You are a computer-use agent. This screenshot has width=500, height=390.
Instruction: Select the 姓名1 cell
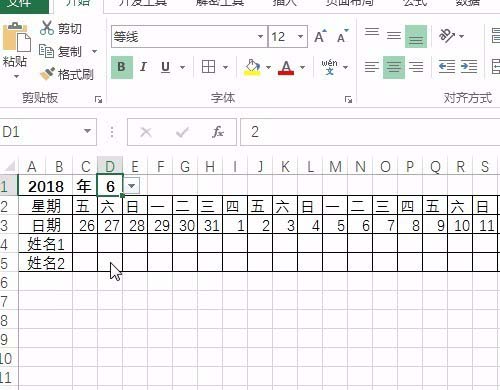46,244
